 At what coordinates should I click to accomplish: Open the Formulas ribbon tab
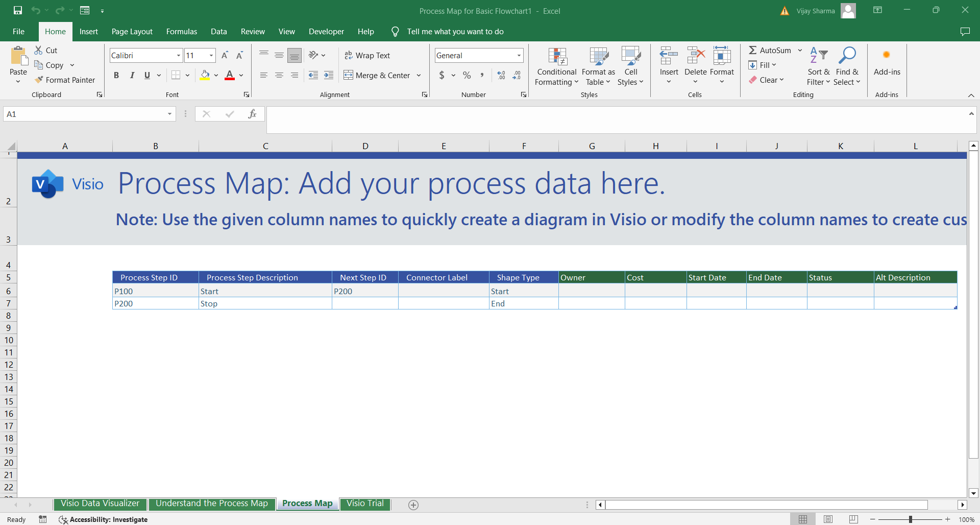[x=182, y=32]
